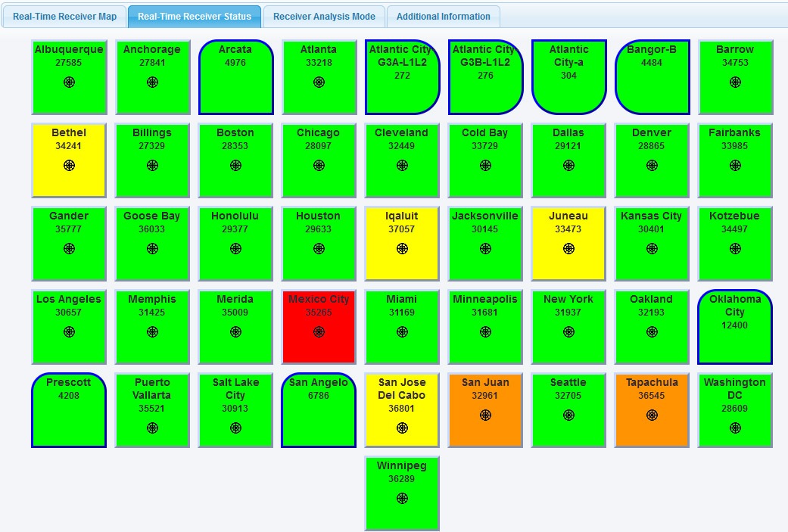Open the Additional Information tab
This screenshot has width=788, height=532.
pyautogui.click(x=443, y=17)
